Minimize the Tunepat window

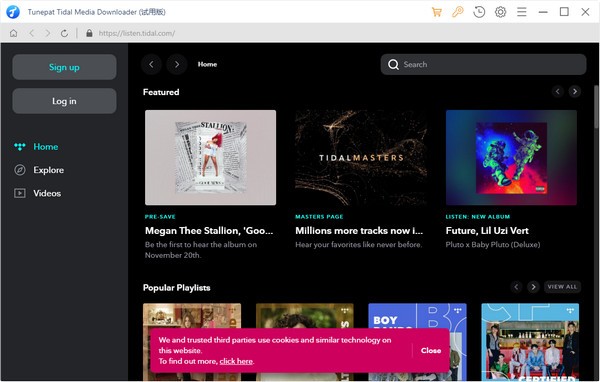[x=543, y=12]
